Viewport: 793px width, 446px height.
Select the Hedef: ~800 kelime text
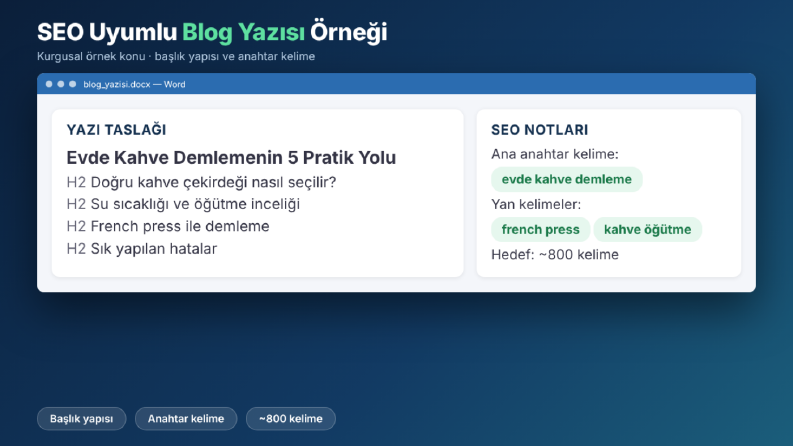pos(555,254)
